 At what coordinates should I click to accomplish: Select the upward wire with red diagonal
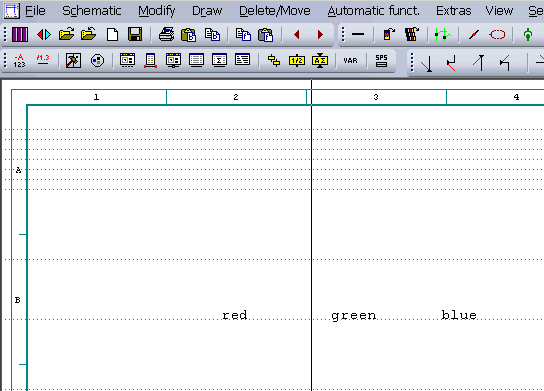[x=478, y=63]
